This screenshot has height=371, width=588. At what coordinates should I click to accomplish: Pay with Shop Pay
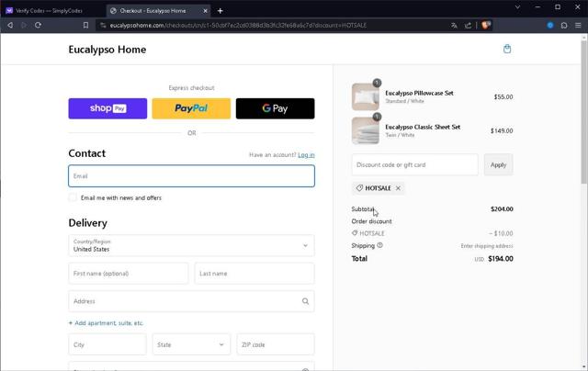[x=107, y=108]
